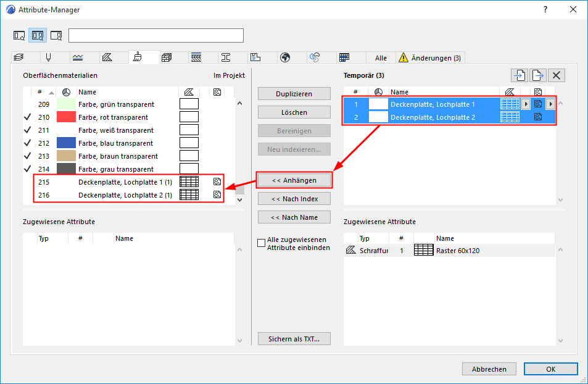Viewport: 588px width, 384px height.
Task: Select Temporär row Deckenplatte, Lochplatte 2
Action: (449, 117)
